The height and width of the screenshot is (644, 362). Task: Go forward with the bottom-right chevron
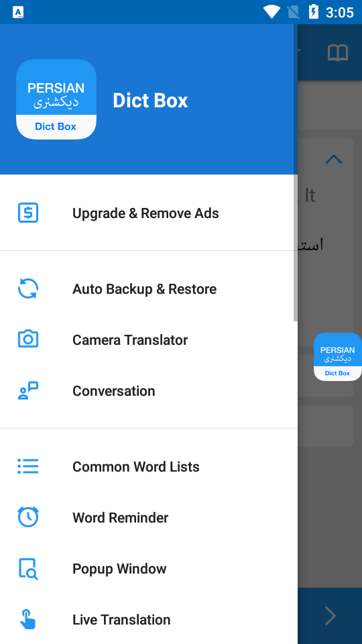tap(330, 616)
